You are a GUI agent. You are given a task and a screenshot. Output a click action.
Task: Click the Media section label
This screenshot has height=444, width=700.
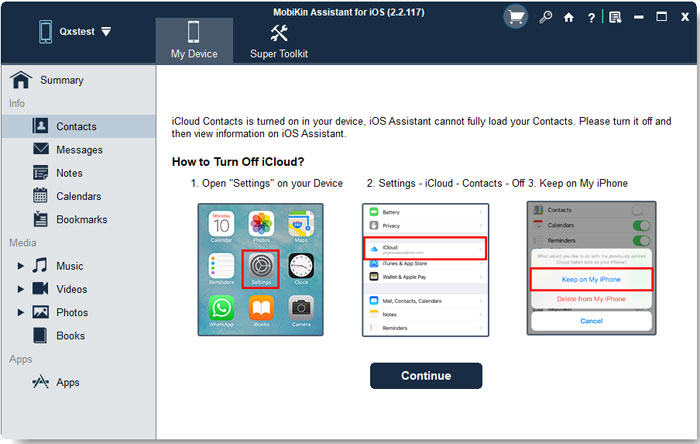(x=23, y=243)
